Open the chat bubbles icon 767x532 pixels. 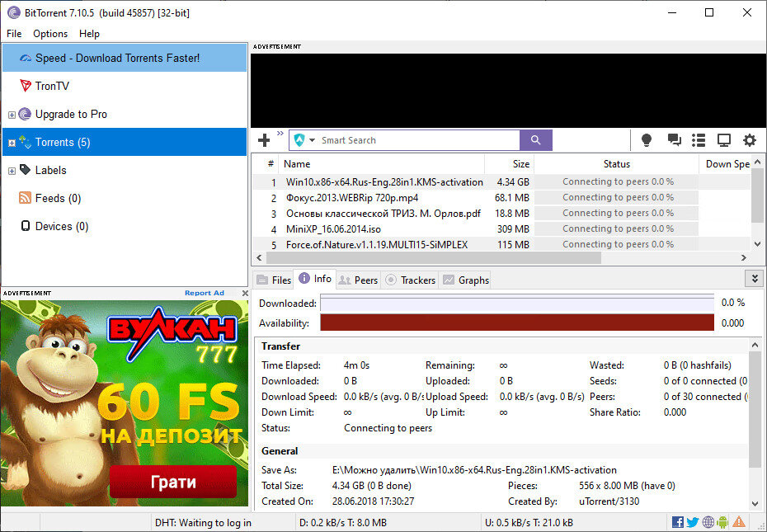(x=674, y=140)
